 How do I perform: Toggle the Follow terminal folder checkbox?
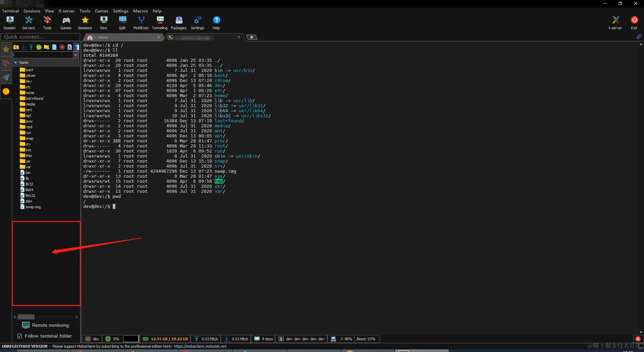[x=20, y=336]
